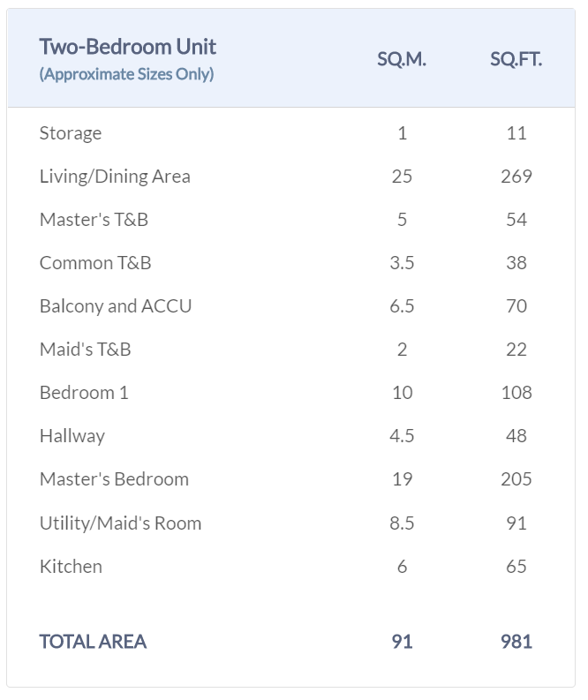This screenshot has width=588, height=700.
Task: Select the Storage row label
Action: tap(71, 133)
